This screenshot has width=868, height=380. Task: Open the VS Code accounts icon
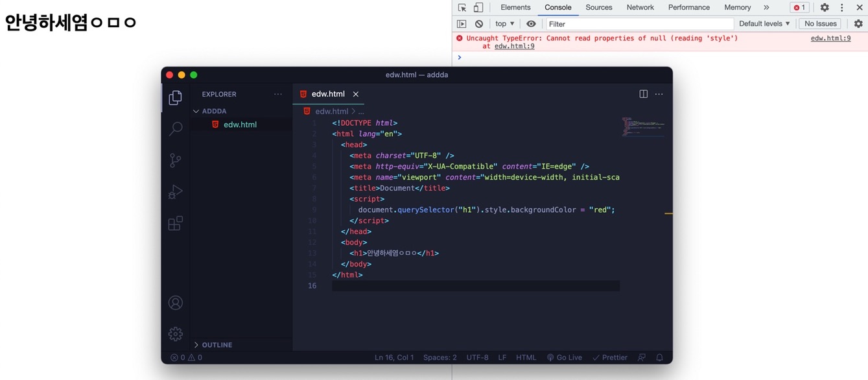[x=175, y=302]
